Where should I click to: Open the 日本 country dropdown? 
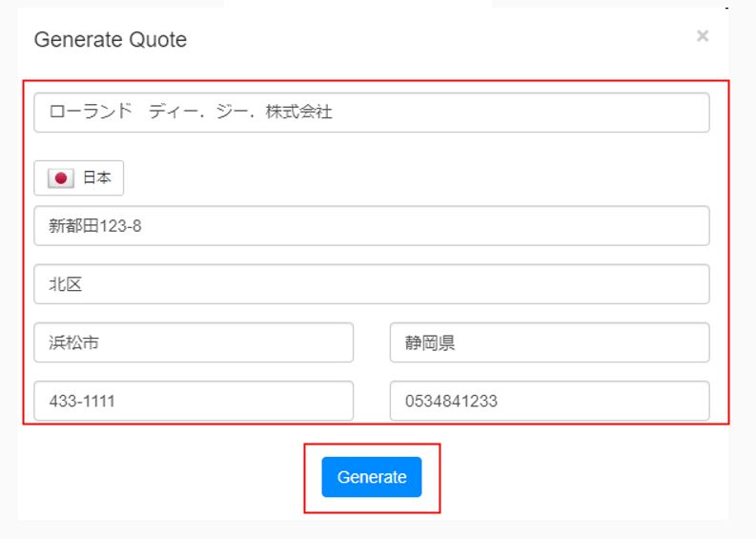(x=78, y=178)
